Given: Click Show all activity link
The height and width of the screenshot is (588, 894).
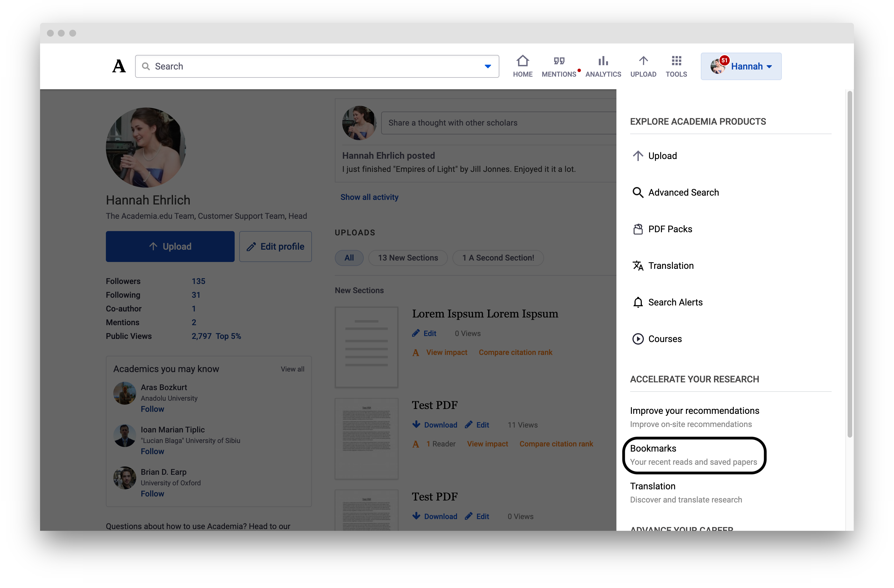Looking at the screenshot, I should pyautogui.click(x=369, y=197).
